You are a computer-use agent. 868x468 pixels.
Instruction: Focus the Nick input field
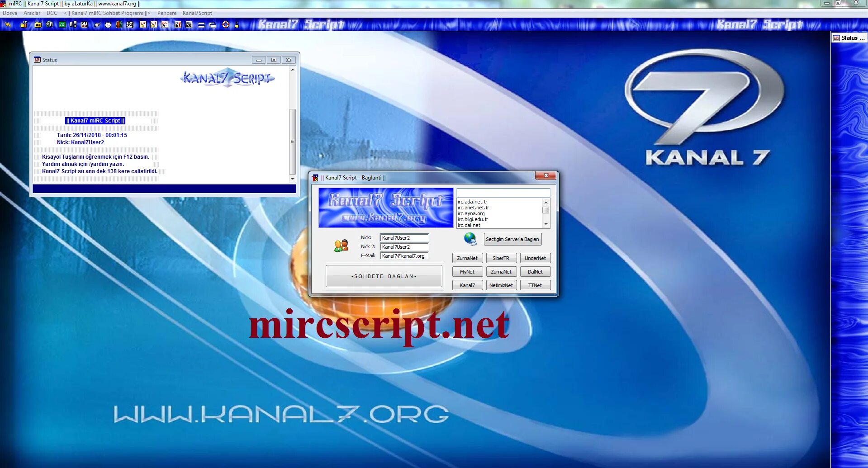(404, 238)
